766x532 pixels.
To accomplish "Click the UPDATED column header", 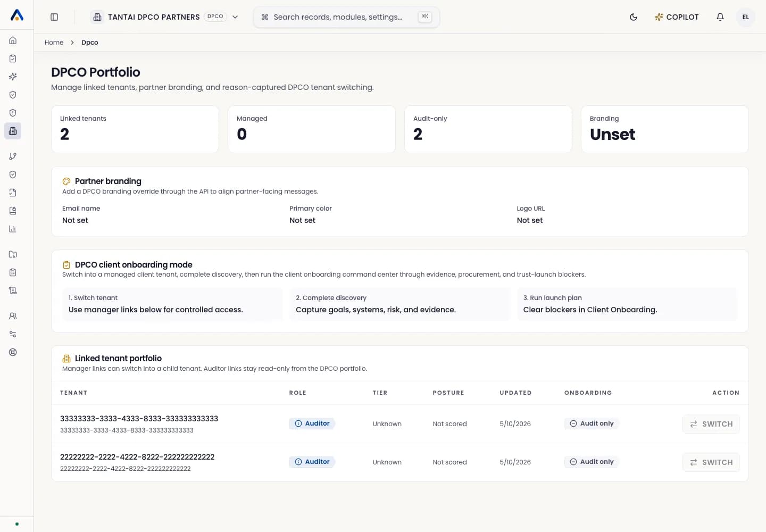I will (515, 393).
